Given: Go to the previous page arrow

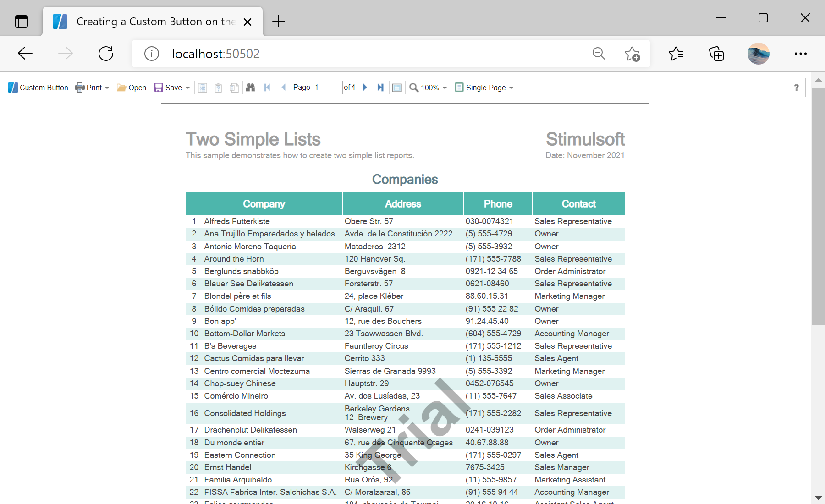Looking at the screenshot, I should tap(283, 88).
